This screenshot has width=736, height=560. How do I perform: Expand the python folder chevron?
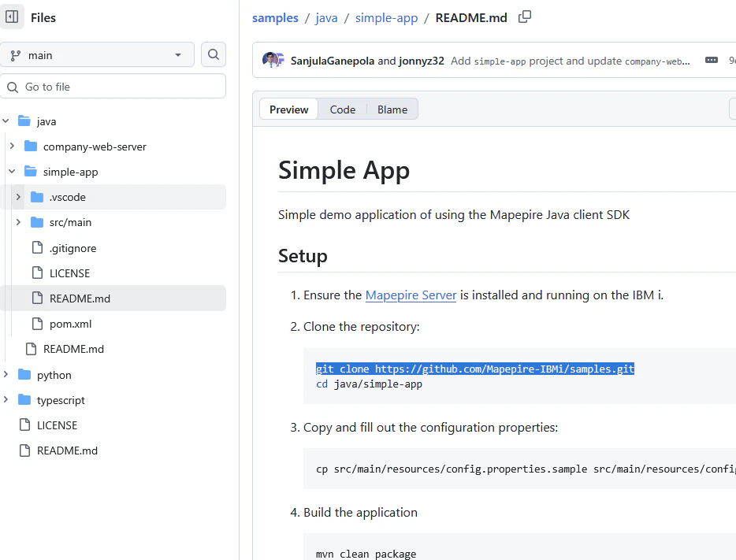pyautogui.click(x=6, y=374)
